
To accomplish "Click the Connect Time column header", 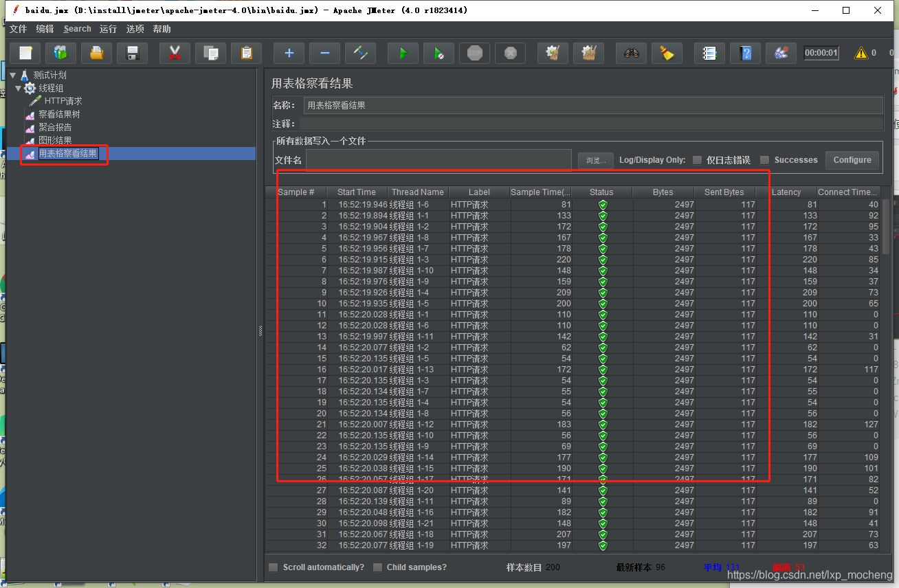I will point(847,192).
